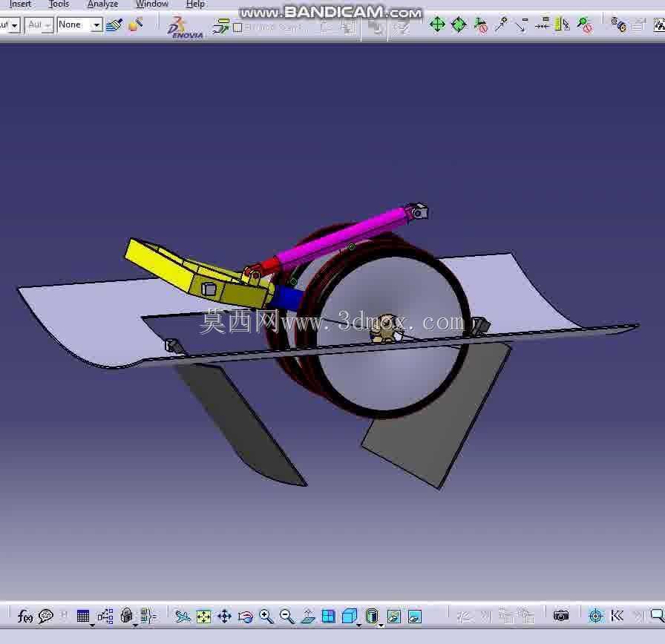Screen dimensions: 665x644
Task: Click the Multi-View window icon
Action: click(x=329, y=616)
